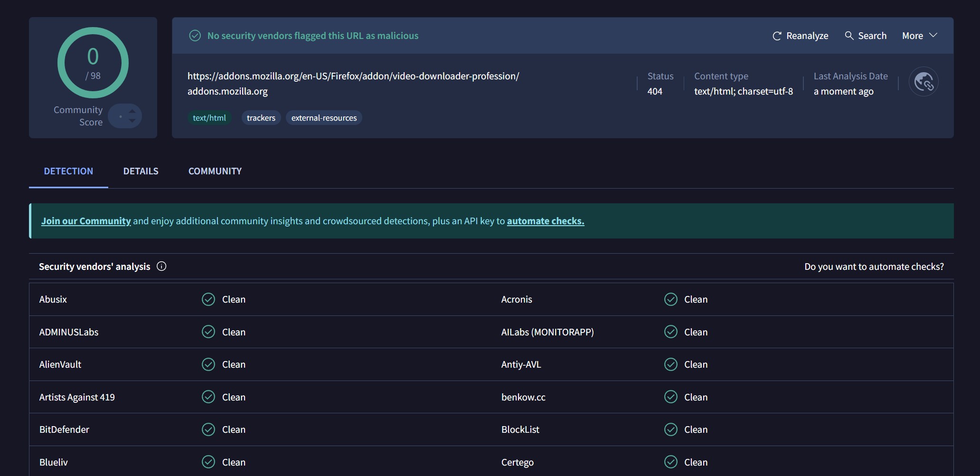
Task: Expand the More dropdown menu
Action: [919, 36]
